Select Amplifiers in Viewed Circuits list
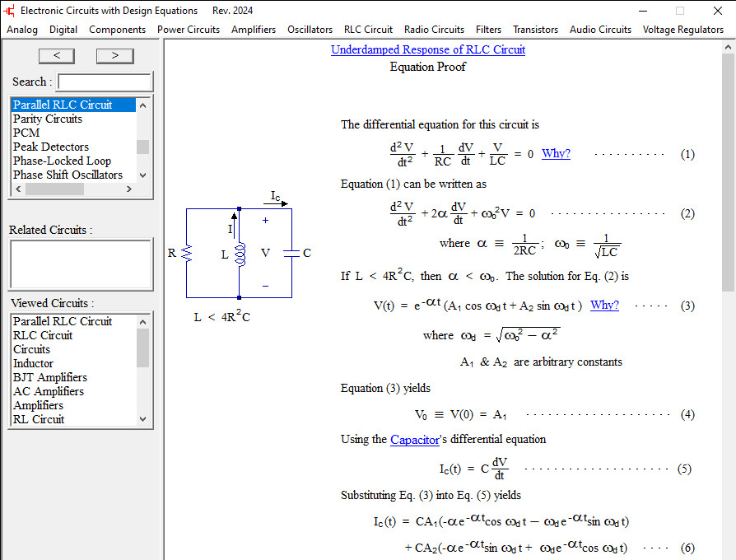 [x=73, y=406]
